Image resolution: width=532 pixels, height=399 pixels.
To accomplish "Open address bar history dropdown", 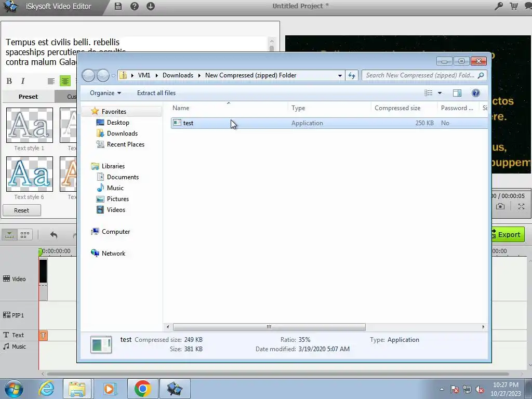I will point(340,76).
